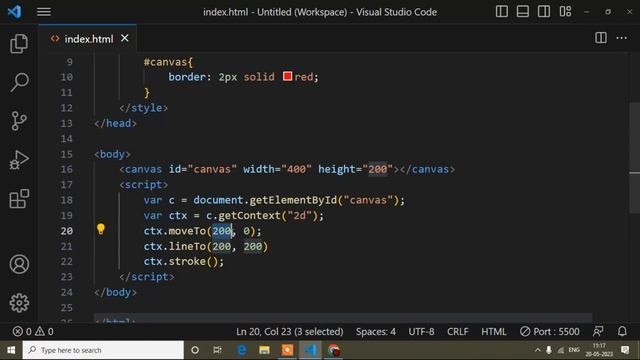The height and width of the screenshot is (360, 640).
Task: Open the Source Control view
Action: tap(19, 121)
